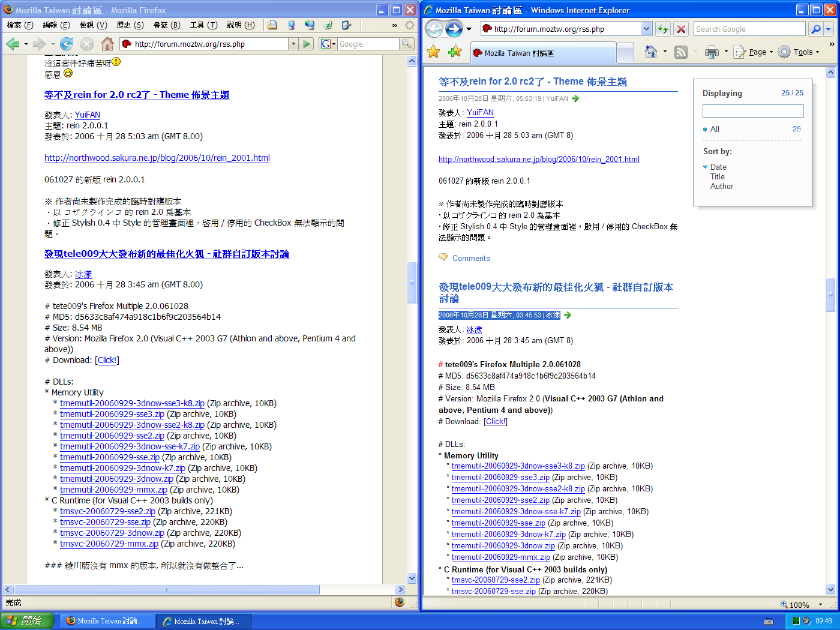This screenshot has height=630, width=840.
Task: Click Internet Explorer's refresh button
Action: (662, 29)
